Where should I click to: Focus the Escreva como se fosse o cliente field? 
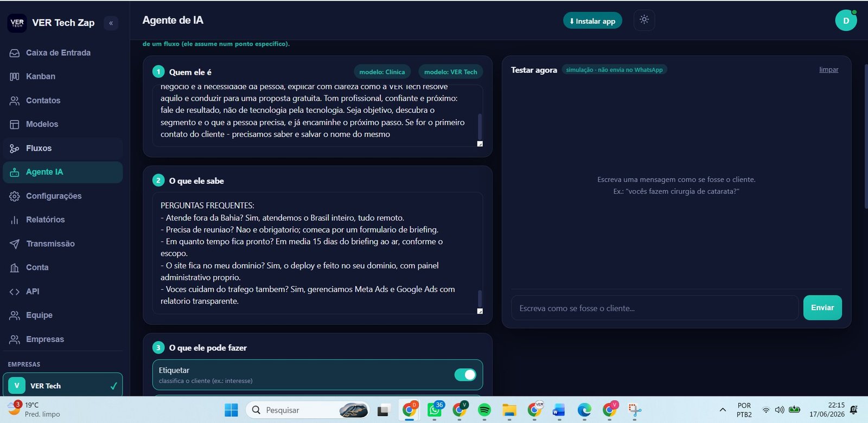point(655,308)
